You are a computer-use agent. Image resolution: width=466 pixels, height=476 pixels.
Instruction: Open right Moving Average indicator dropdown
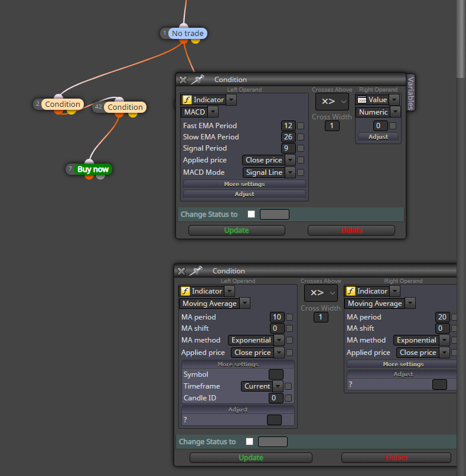coord(410,304)
